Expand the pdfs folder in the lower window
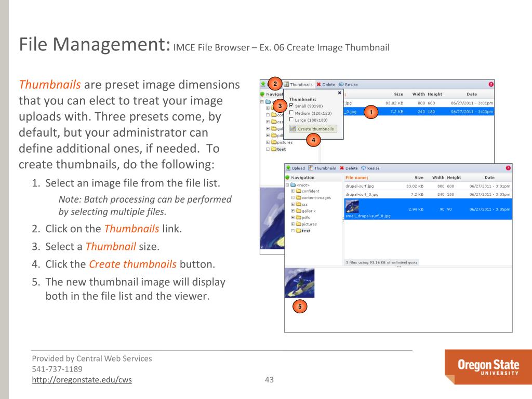This screenshot has height=399, width=532. tap(293, 218)
